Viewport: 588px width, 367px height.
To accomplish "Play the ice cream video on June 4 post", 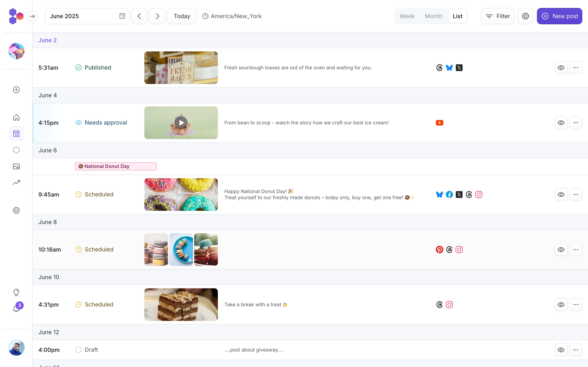I will [181, 123].
